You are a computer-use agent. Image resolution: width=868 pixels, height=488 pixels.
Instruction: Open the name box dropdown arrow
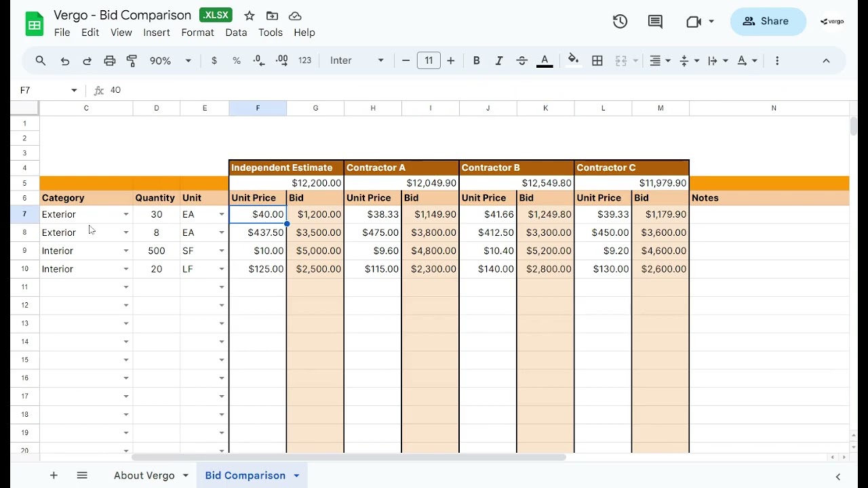(x=74, y=90)
